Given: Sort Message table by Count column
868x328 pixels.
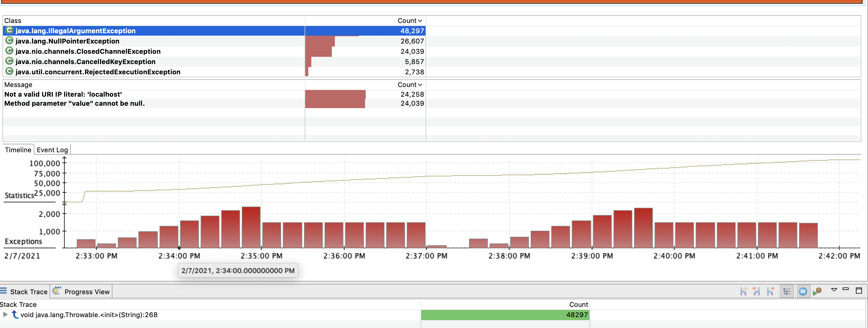Looking at the screenshot, I should pos(410,85).
